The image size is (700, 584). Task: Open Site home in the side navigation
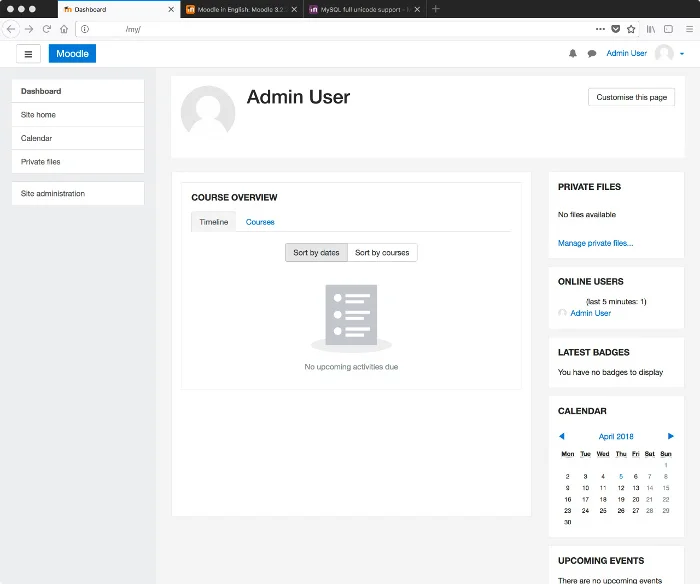coord(78,115)
